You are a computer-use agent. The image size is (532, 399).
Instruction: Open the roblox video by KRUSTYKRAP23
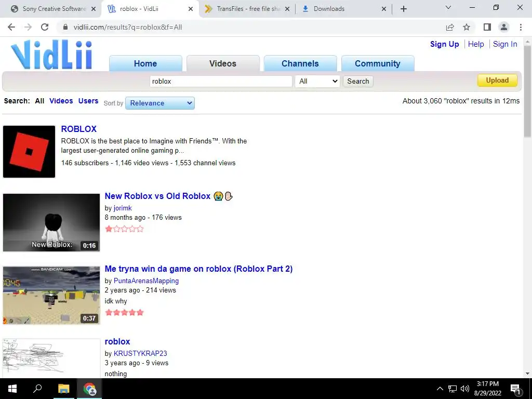pos(117,341)
